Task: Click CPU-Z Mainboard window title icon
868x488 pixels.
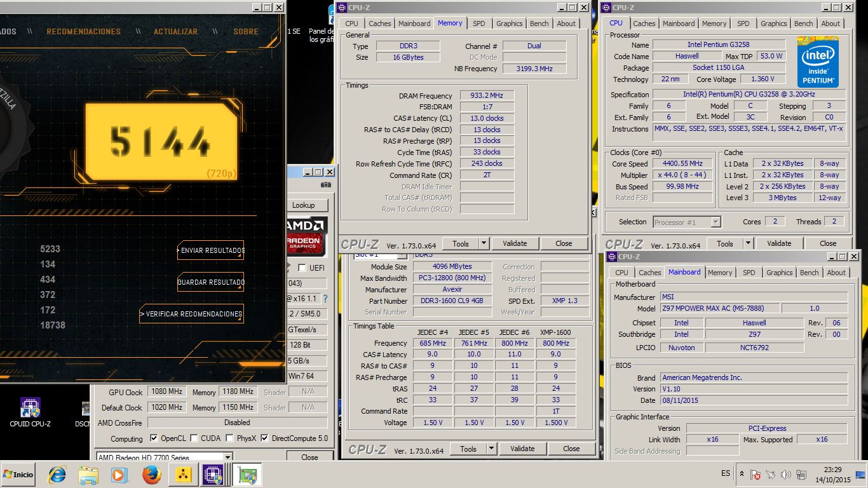Action: [611, 257]
